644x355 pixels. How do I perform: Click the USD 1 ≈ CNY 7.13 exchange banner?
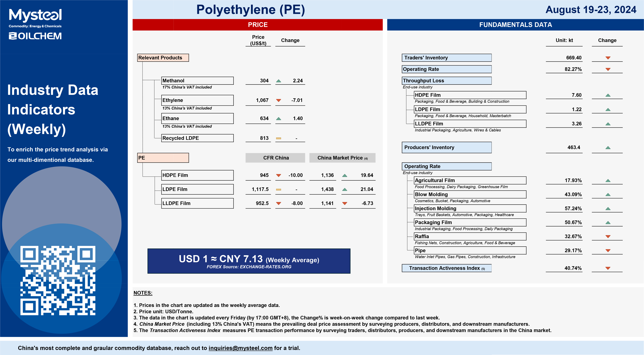point(249,261)
